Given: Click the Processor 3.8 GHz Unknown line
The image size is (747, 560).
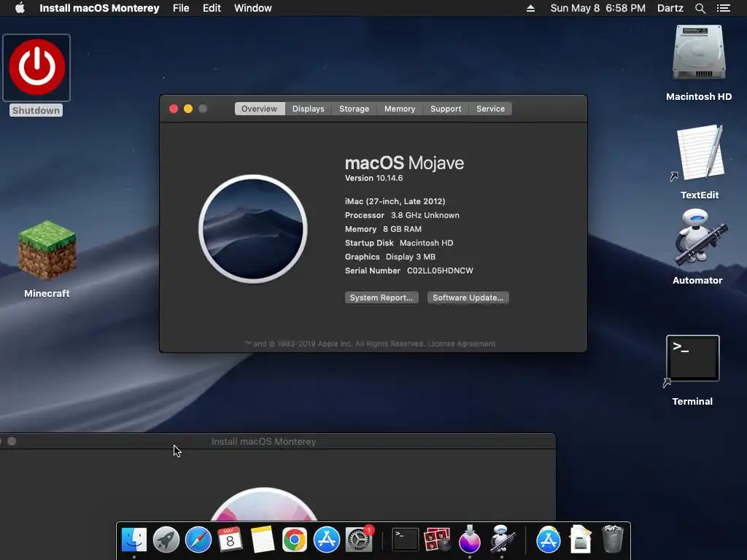Looking at the screenshot, I should tap(402, 215).
